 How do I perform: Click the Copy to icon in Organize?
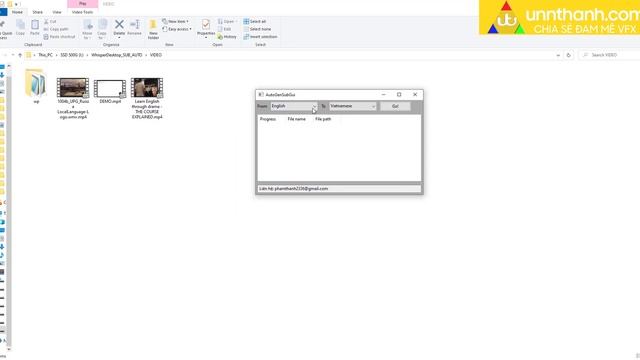pos(102,29)
